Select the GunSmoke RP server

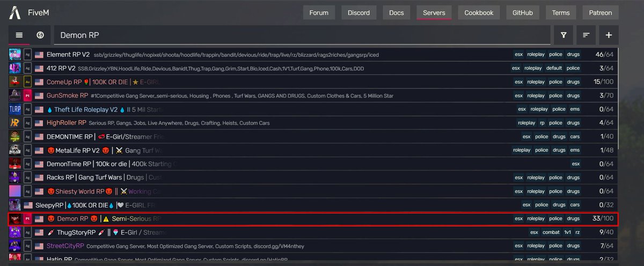(313, 95)
